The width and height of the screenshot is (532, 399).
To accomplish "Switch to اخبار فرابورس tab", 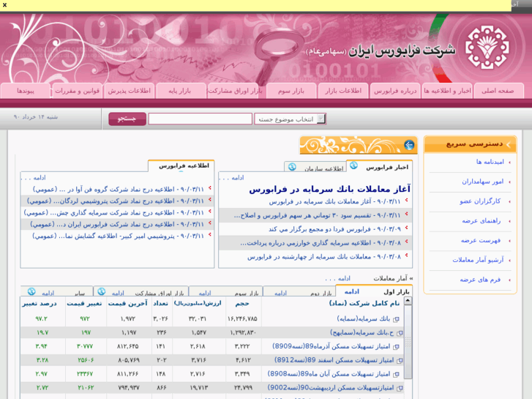I will tap(387, 167).
